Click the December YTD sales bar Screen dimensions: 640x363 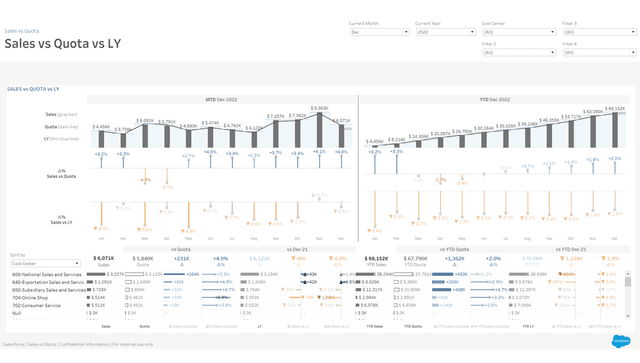tap(615, 130)
